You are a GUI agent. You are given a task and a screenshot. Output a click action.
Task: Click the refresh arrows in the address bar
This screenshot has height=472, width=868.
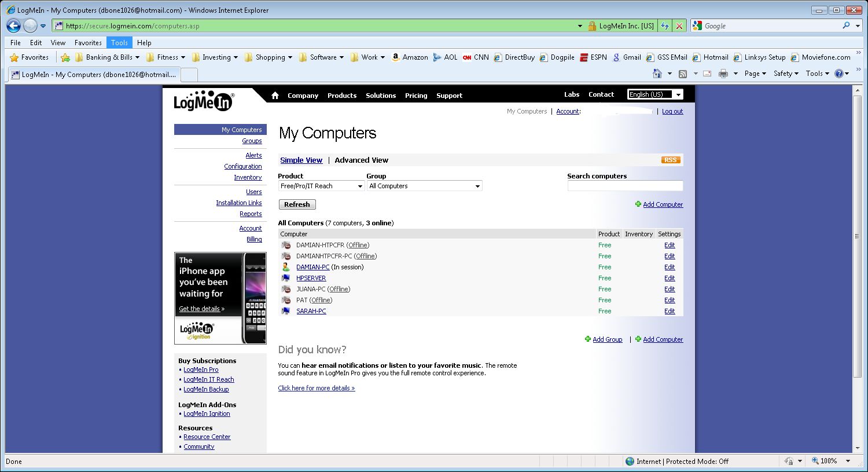[664, 25]
